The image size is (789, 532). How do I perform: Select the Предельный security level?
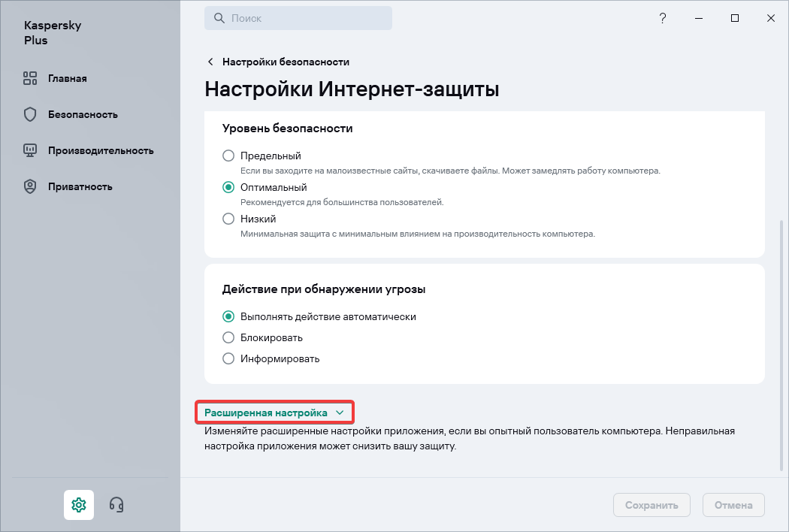coord(228,156)
